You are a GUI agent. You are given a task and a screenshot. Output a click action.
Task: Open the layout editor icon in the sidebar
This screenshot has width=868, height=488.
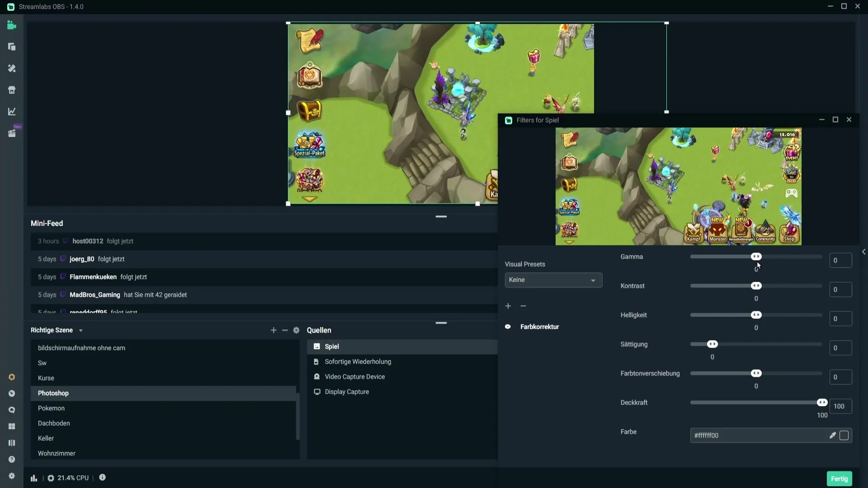(12, 47)
